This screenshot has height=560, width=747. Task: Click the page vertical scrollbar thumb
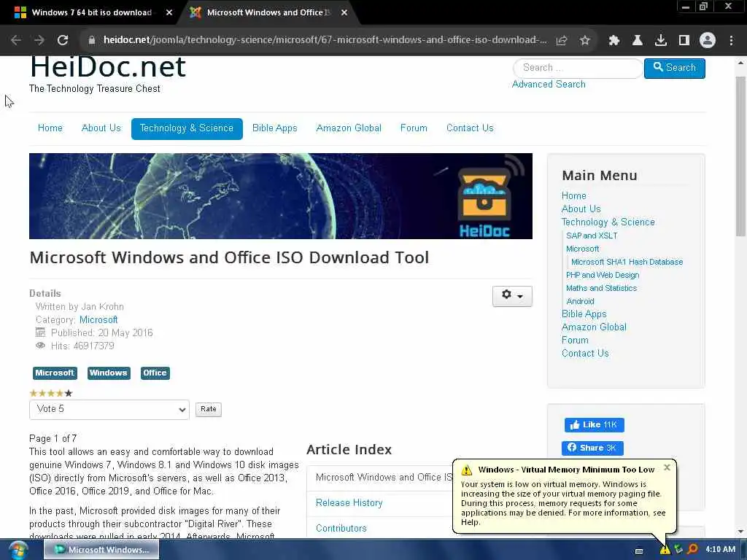coord(740,156)
